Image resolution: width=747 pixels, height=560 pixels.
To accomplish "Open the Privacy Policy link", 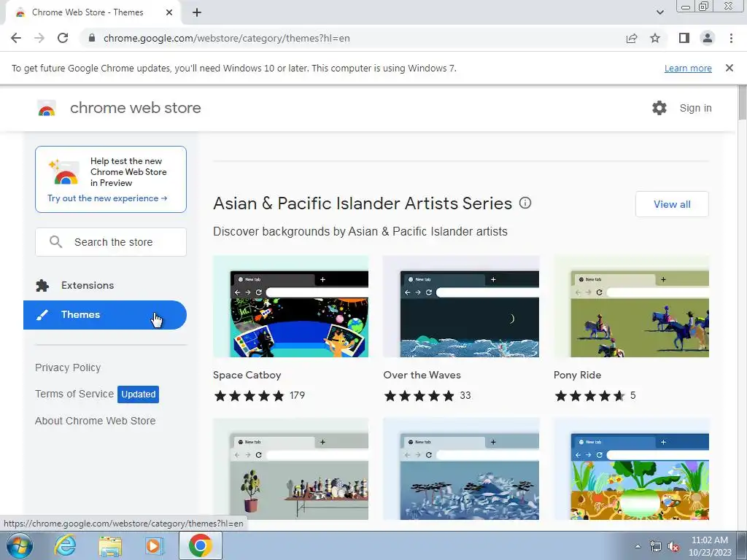I will (68, 367).
